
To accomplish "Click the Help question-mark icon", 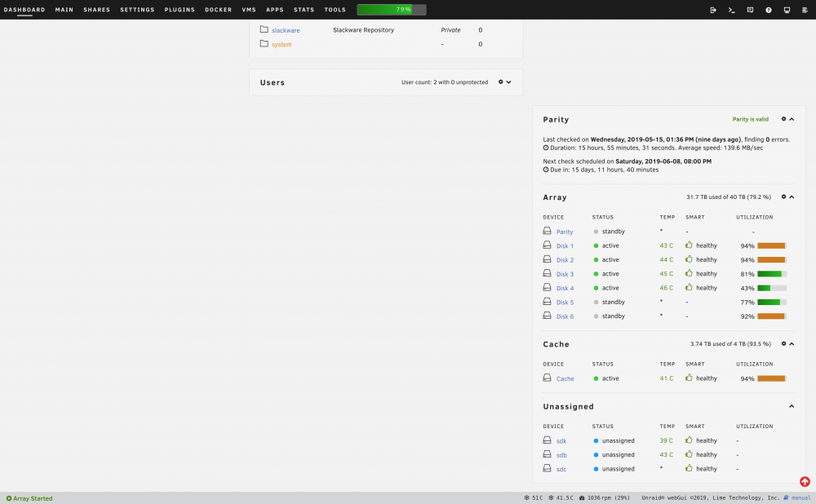I will [768, 10].
